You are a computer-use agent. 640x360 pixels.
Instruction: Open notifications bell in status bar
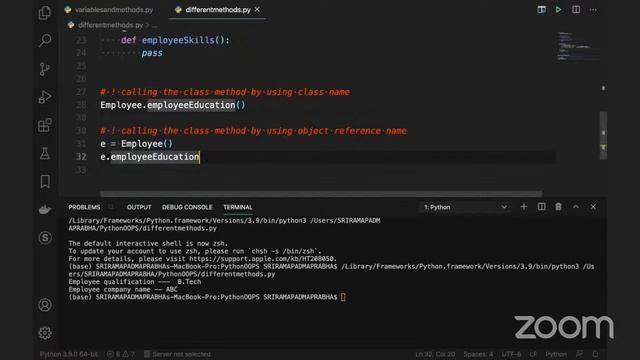(595, 354)
